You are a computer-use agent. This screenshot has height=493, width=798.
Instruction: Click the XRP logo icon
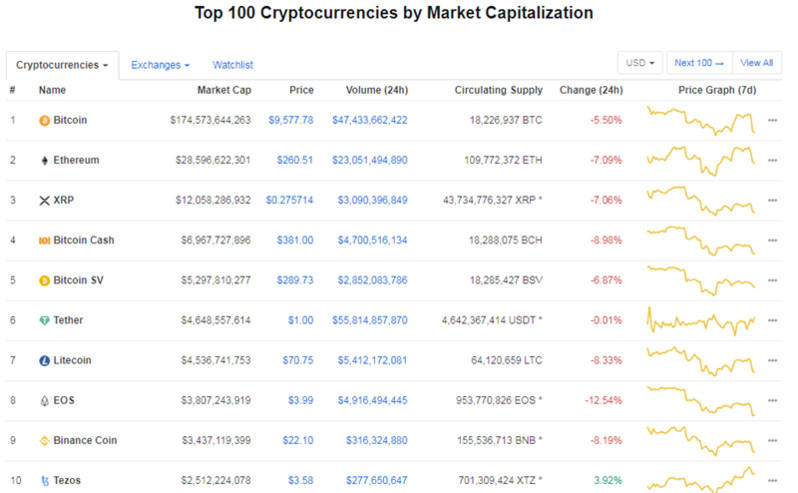point(44,200)
